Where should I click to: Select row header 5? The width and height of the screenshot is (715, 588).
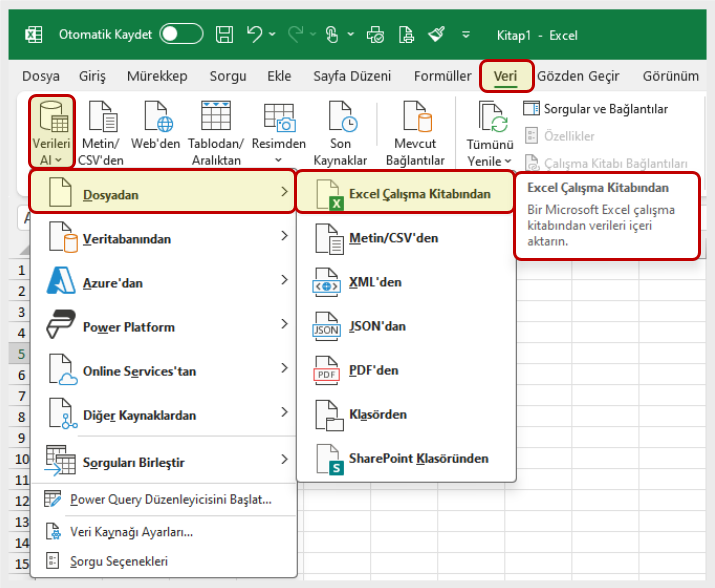20,354
